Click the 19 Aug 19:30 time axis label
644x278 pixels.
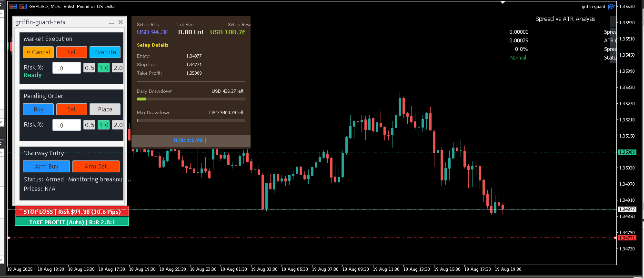click(508, 269)
